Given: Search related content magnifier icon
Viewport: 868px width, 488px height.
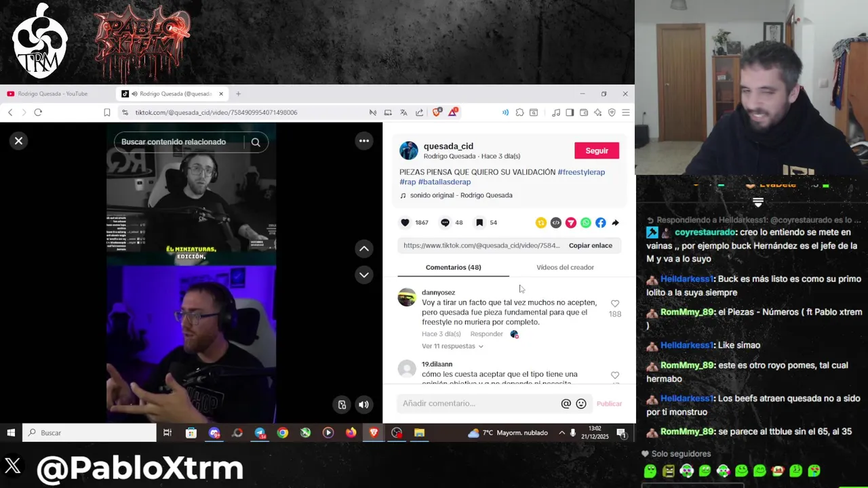Looking at the screenshot, I should point(256,142).
